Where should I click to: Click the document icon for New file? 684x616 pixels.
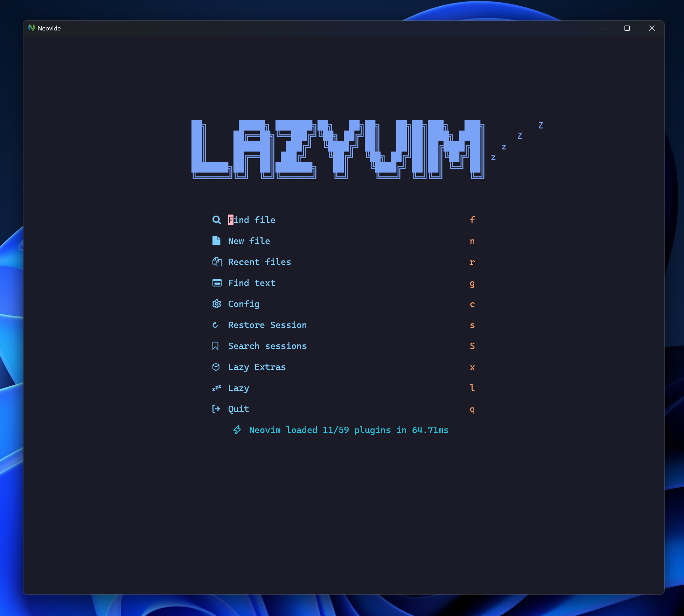tap(216, 241)
